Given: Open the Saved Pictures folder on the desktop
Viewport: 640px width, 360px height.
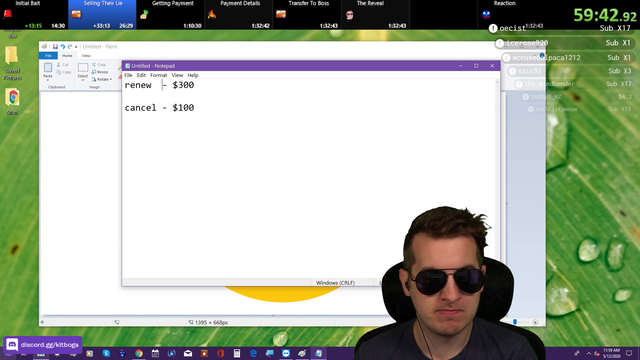Looking at the screenshot, I should pyautogui.click(x=12, y=63).
